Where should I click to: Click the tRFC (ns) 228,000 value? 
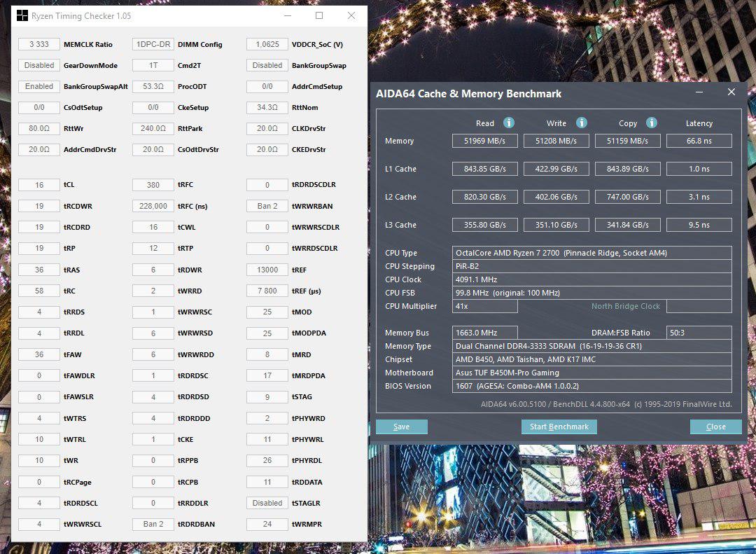click(153, 206)
